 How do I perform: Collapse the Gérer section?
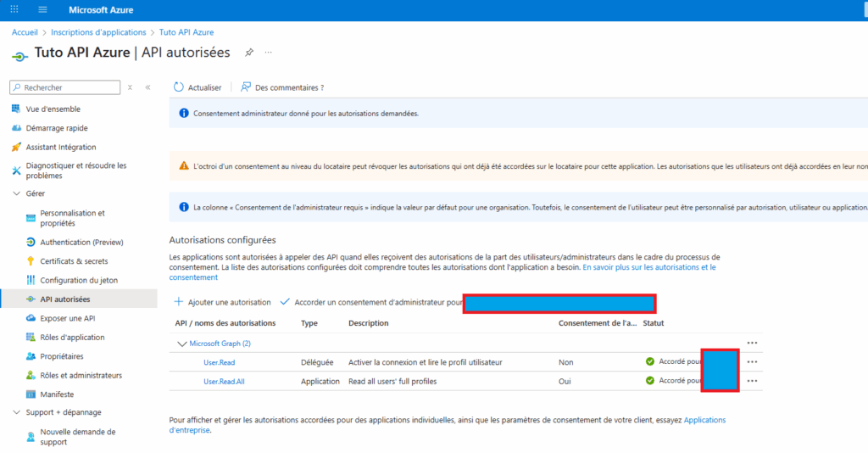tap(17, 193)
